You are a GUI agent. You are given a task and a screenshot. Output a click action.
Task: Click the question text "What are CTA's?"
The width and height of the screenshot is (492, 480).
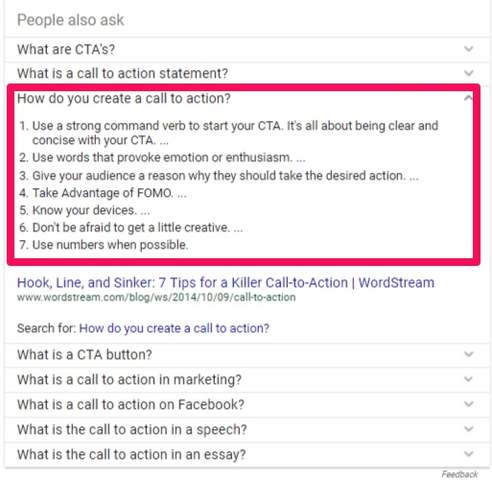coord(66,49)
